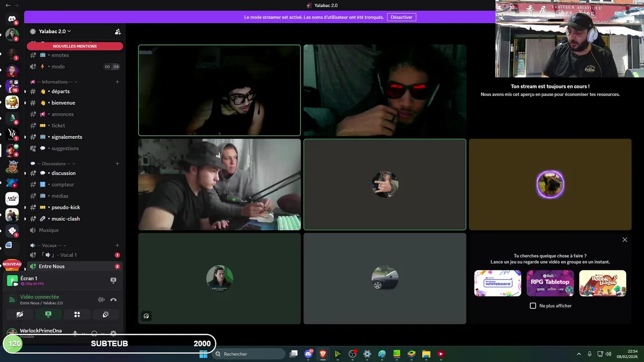Open the compteur channel
The width and height of the screenshot is (644, 362).
(x=75, y=185)
